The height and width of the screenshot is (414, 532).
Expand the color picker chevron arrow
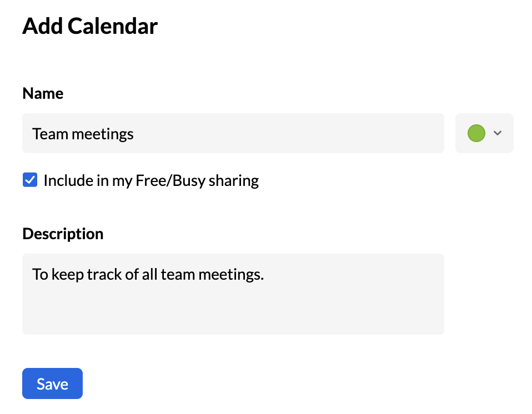498,133
